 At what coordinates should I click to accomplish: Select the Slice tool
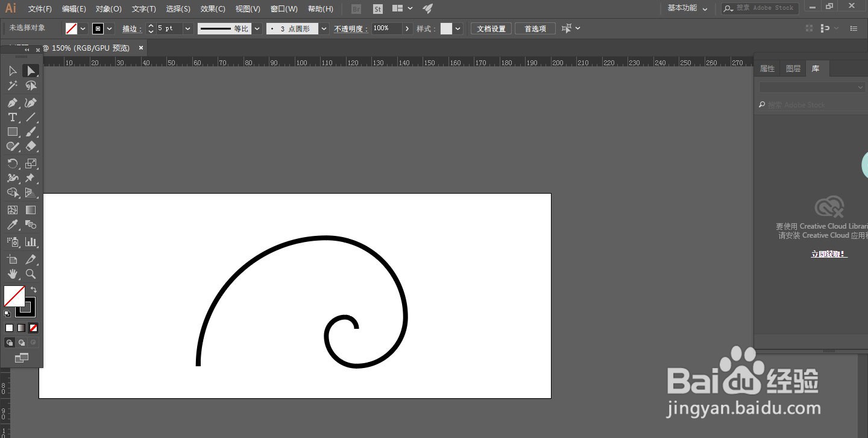click(x=31, y=259)
